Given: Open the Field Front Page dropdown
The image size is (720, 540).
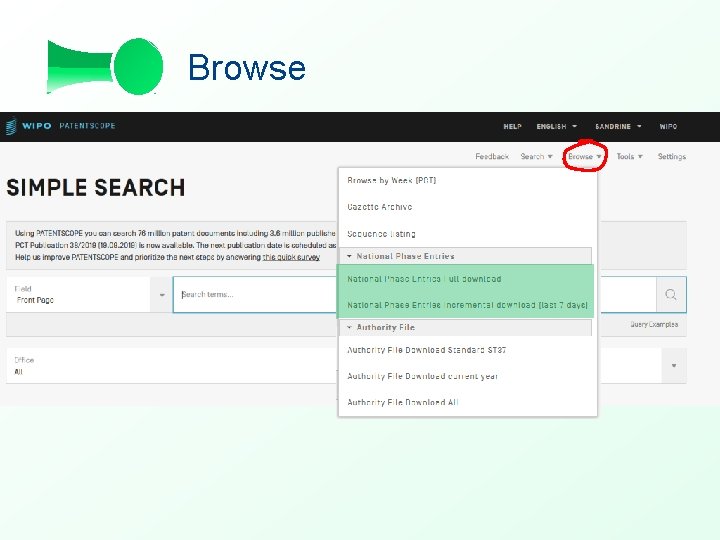Looking at the screenshot, I should [x=89, y=294].
